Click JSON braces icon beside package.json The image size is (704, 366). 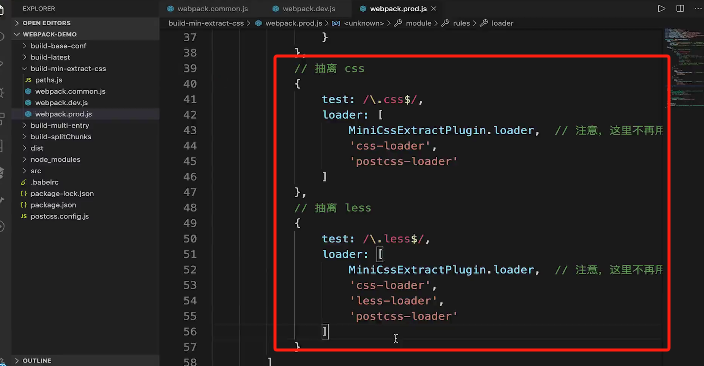coord(24,205)
